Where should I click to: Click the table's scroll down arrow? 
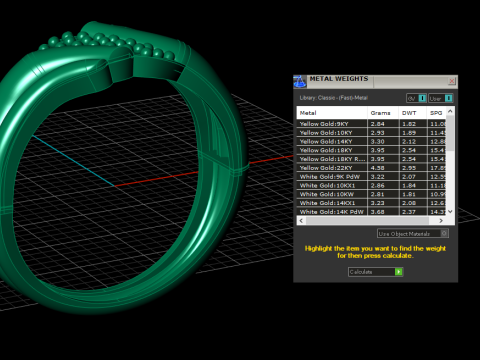click(x=450, y=211)
